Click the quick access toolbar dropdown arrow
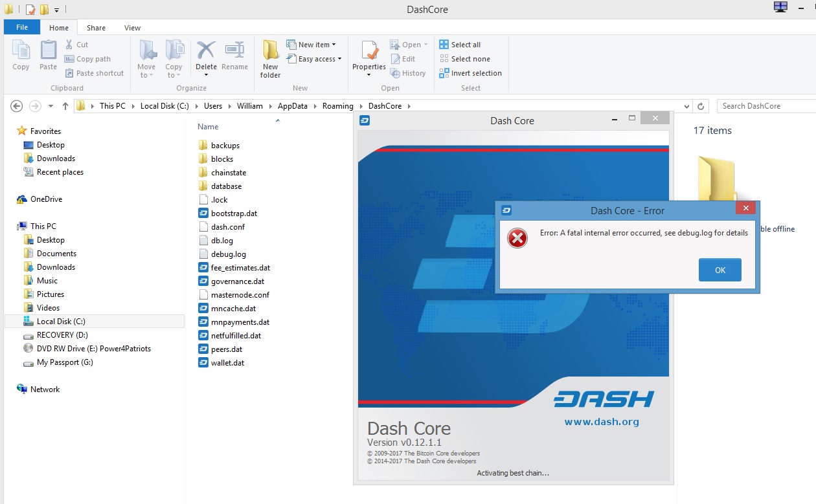This screenshot has width=816, height=504. point(57,10)
